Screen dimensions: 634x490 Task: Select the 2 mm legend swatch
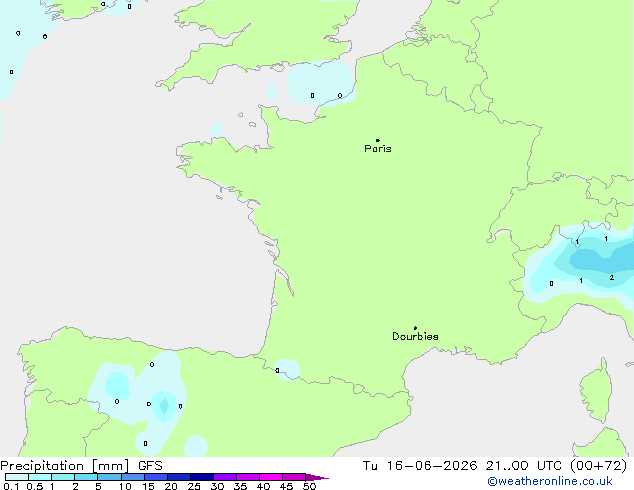pos(86,477)
